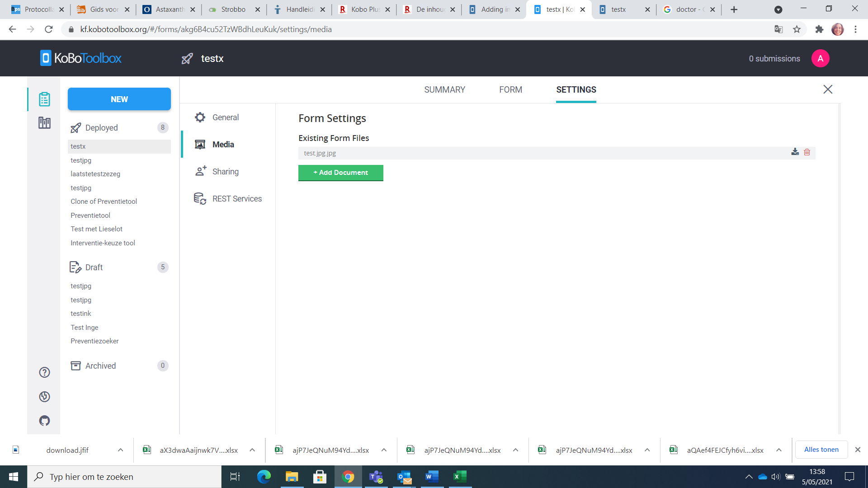Show hidden system tray icons
This screenshot has width=868, height=488.
pos(749,477)
